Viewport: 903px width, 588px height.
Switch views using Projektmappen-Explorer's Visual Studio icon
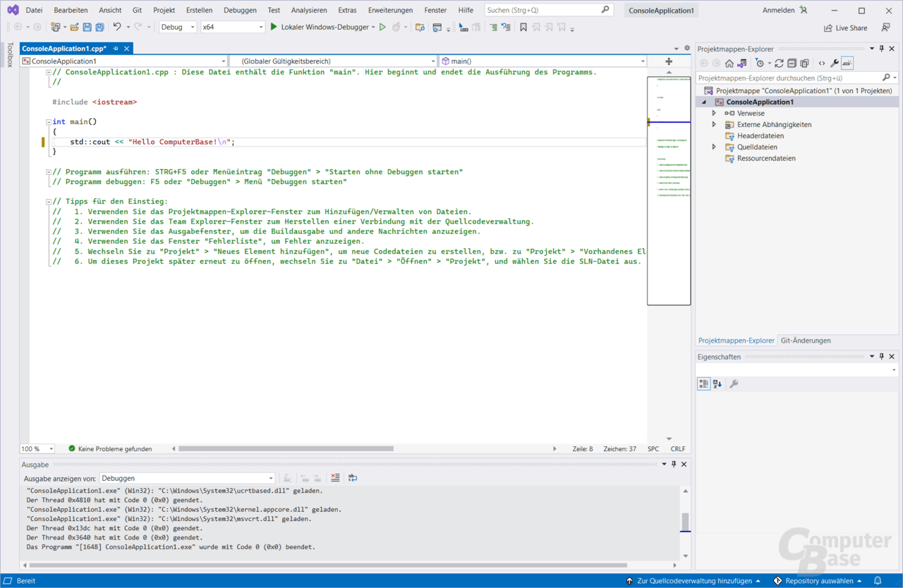pos(742,63)
